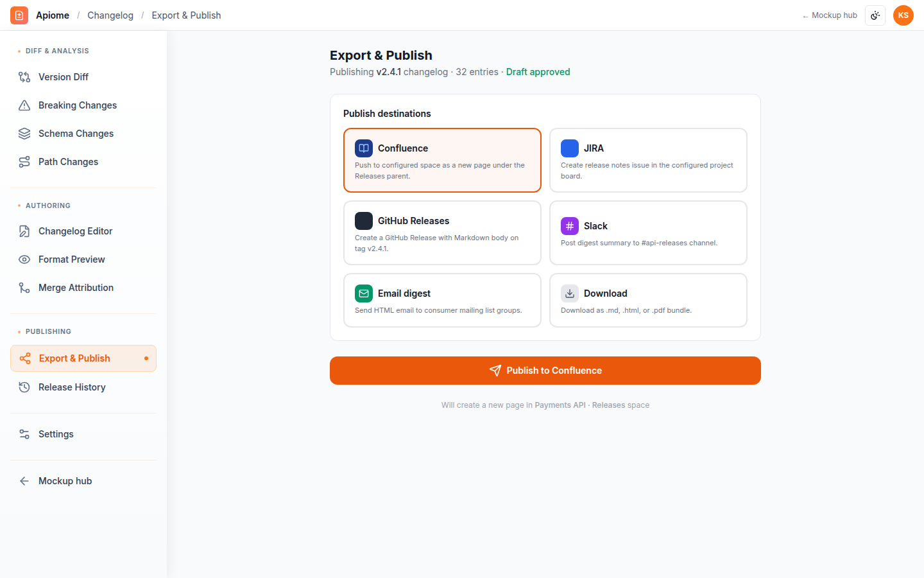
Task: Select Download destination card
Action: [x=648, y=300]
